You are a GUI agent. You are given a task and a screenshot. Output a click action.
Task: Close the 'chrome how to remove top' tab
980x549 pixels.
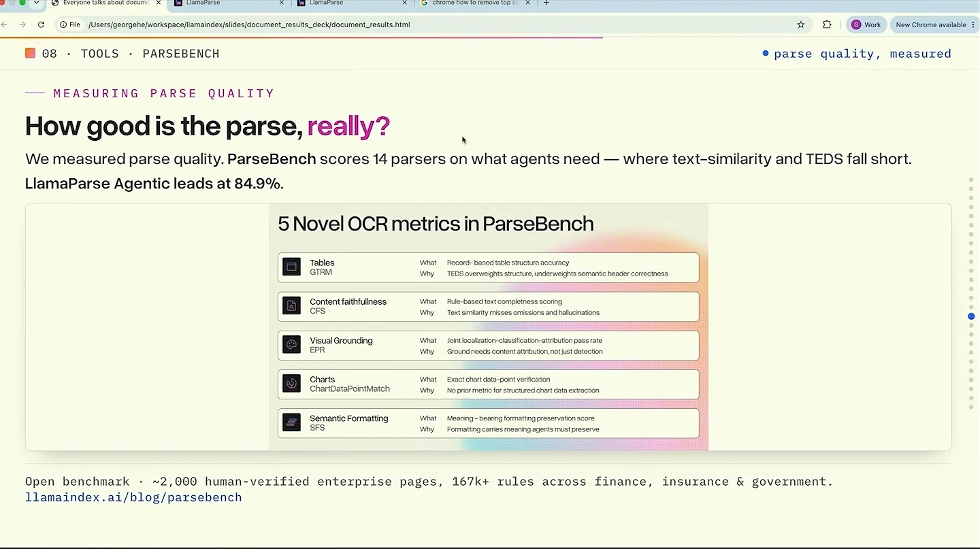(x=527, y=3)
